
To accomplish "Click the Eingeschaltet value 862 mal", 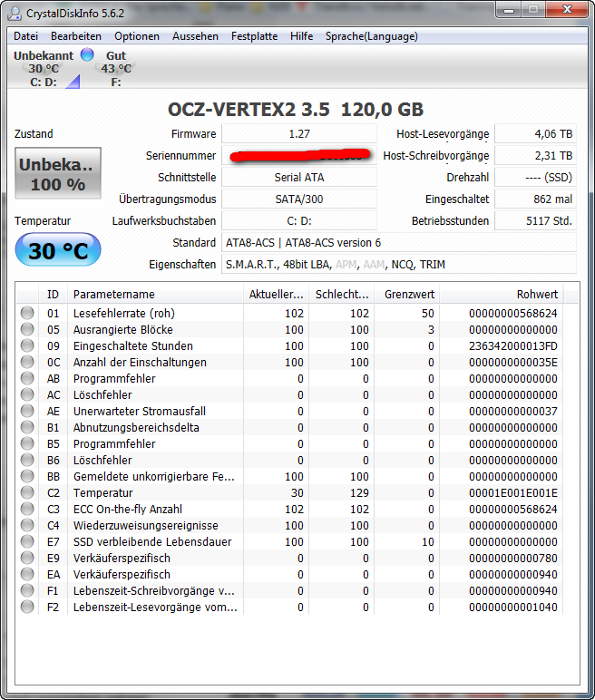I will (x=535, y=199).
